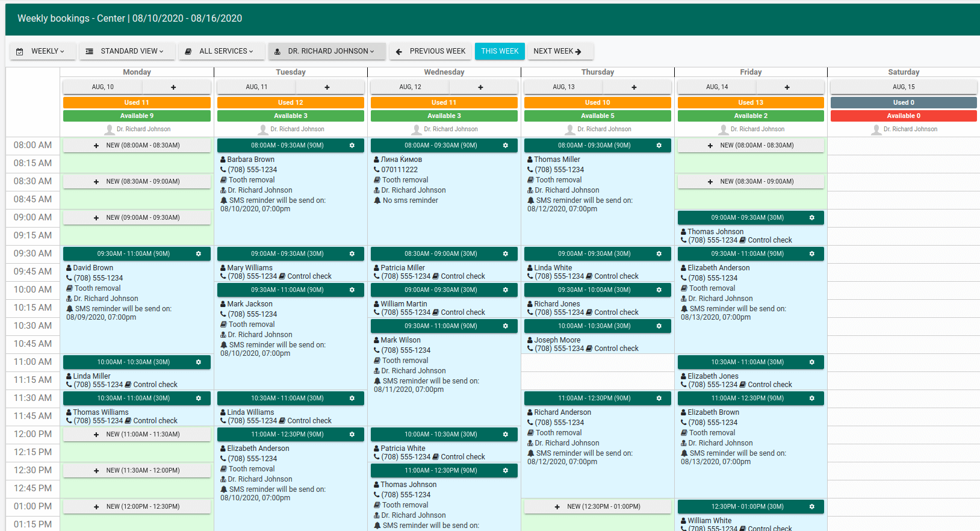Add new Thursday 12:30PM - 01:00PM slot

[x=597, y=506]
